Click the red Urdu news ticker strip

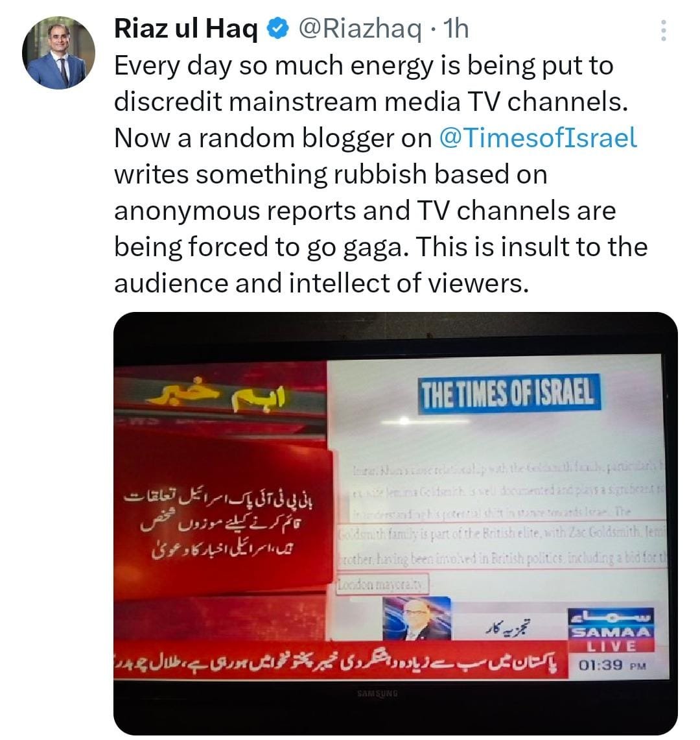point(340,660)
